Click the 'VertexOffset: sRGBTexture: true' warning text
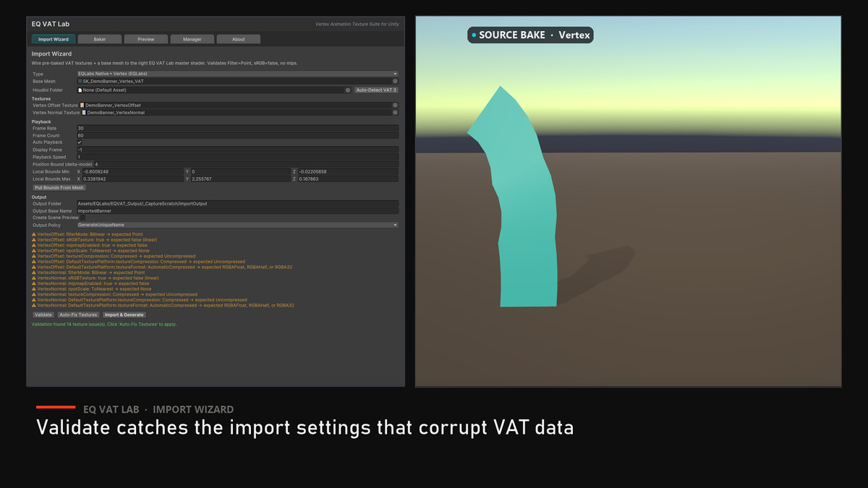The height and width of the screenshot is (488, 868). coord(98,240)
